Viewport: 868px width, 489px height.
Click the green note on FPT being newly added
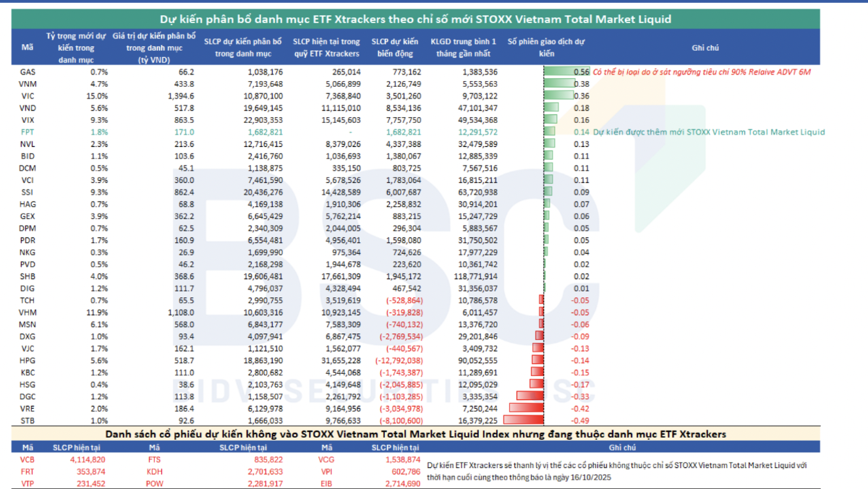708,132
